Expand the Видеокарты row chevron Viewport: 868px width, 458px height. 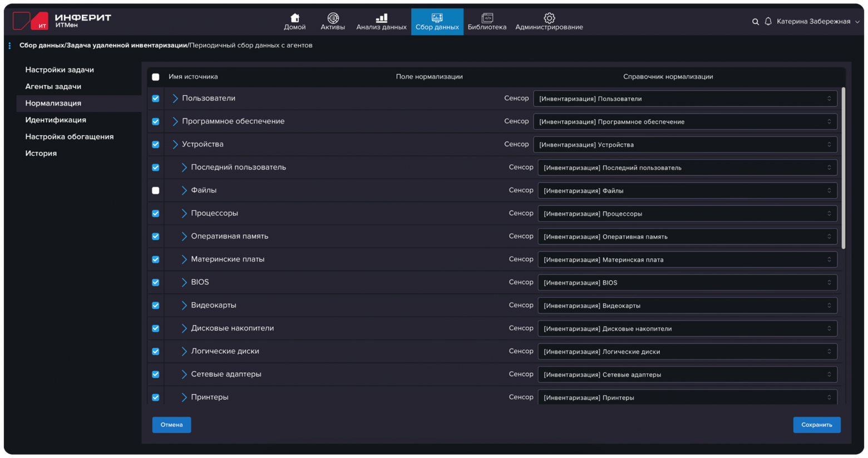(184, 306)
